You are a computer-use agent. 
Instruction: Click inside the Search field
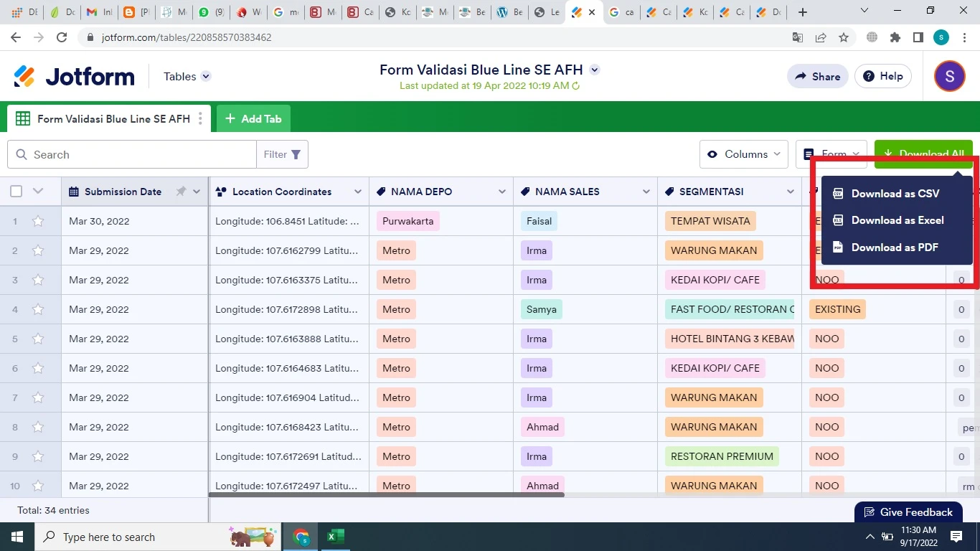(x=129, y=154)
